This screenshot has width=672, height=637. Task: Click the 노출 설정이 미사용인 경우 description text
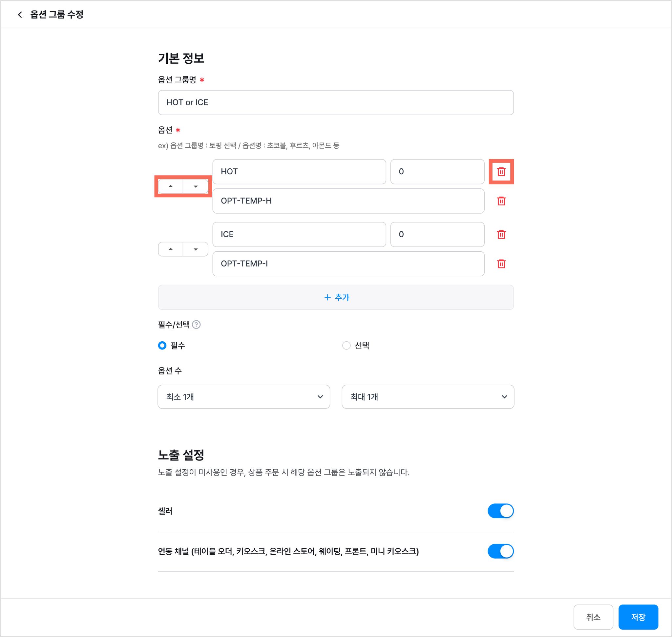(284, 473)
